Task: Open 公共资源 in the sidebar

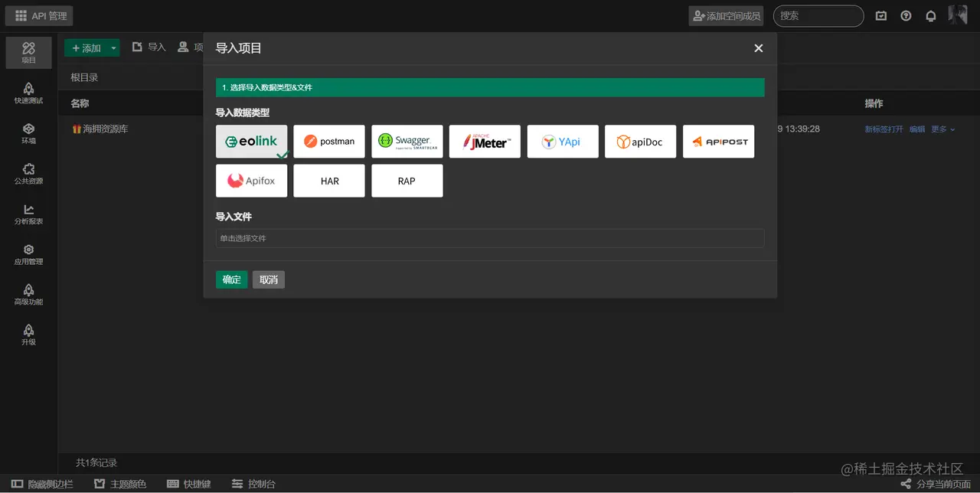Action: [x=28, y=174]
